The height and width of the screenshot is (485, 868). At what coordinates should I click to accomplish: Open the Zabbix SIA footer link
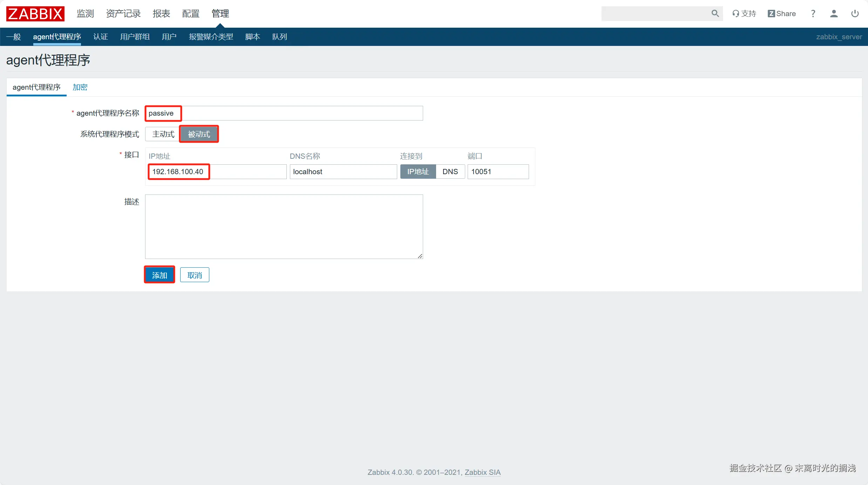coord(482,472)
